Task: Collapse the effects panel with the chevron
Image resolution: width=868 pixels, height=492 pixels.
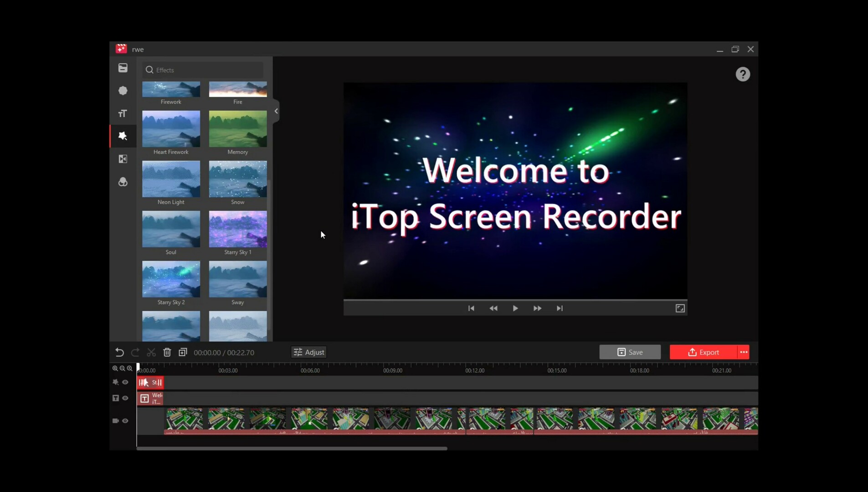Action: [276, 111]
